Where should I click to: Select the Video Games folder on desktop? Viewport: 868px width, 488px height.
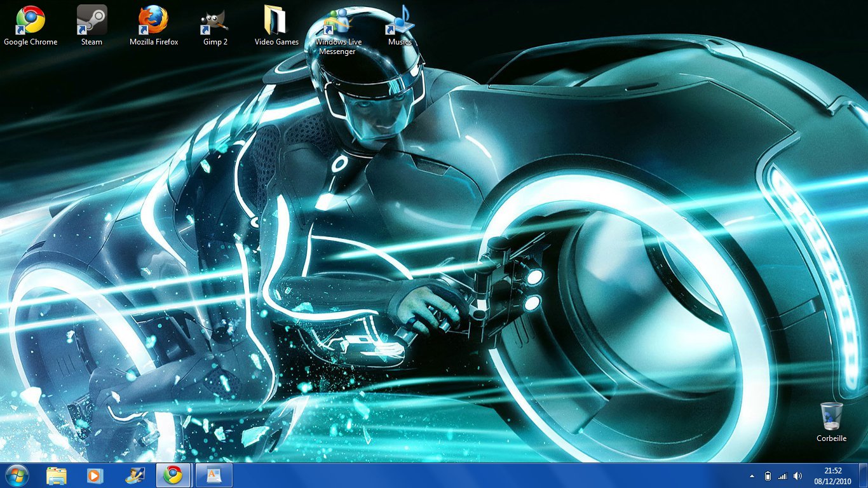click(x=276, y=26)
